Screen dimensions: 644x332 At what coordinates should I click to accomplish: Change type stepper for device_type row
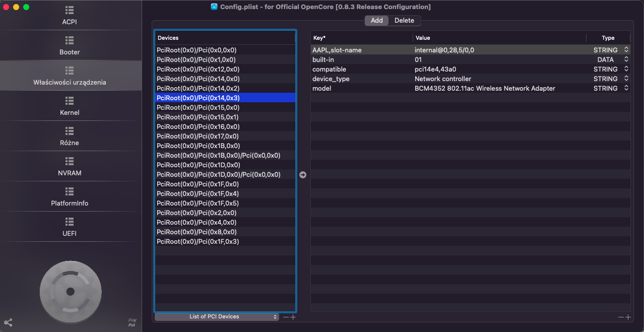click(x=626, y=79)
